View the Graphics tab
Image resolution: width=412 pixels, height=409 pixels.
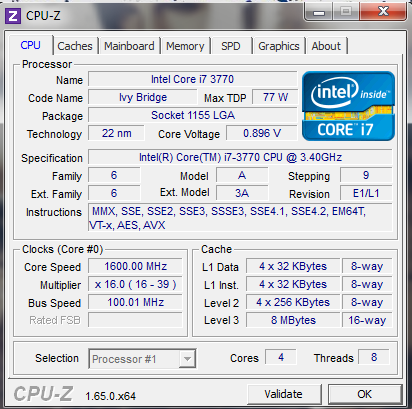(279, 46)
